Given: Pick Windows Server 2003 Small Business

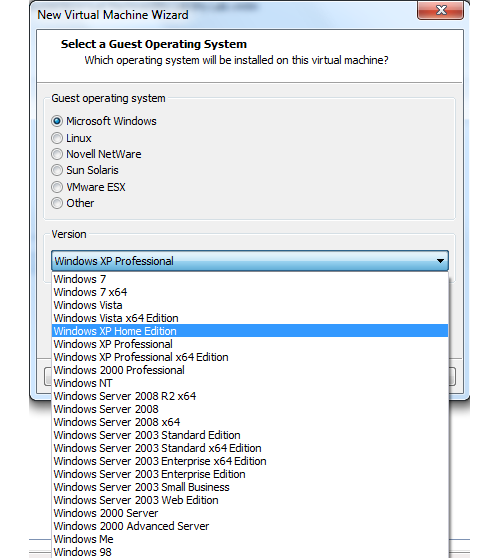Looking at the screenshot, I should tap(250, 487).
